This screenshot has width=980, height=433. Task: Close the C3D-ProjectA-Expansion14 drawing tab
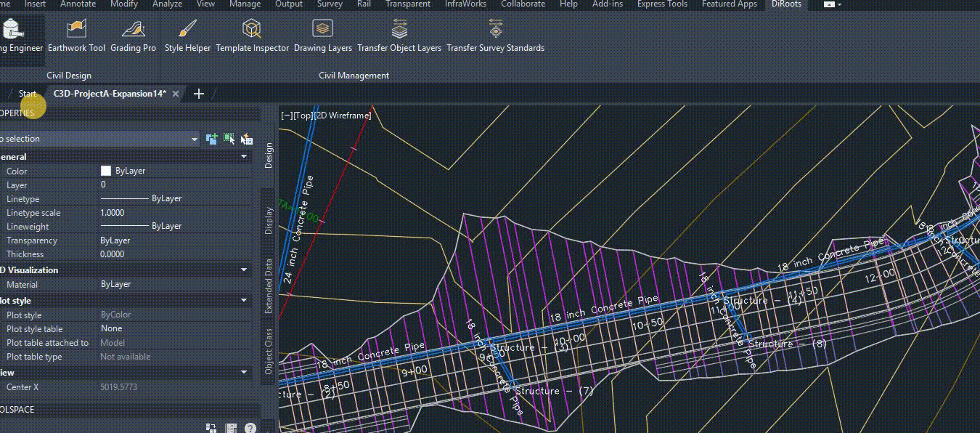(x=176, y=94)
